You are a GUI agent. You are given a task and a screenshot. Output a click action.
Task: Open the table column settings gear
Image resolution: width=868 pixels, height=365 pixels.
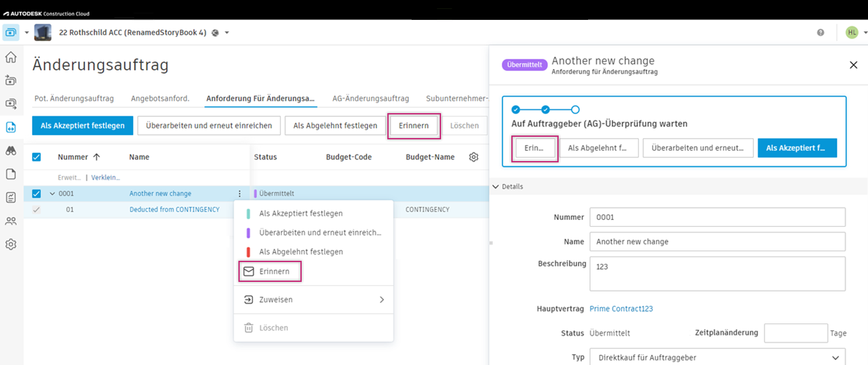pos(474,157)
